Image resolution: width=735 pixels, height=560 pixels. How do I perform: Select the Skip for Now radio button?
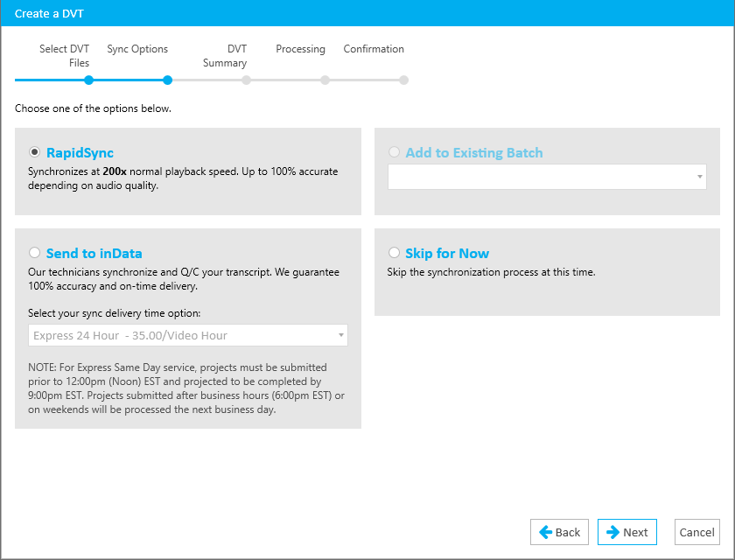(x=394, y=253)
